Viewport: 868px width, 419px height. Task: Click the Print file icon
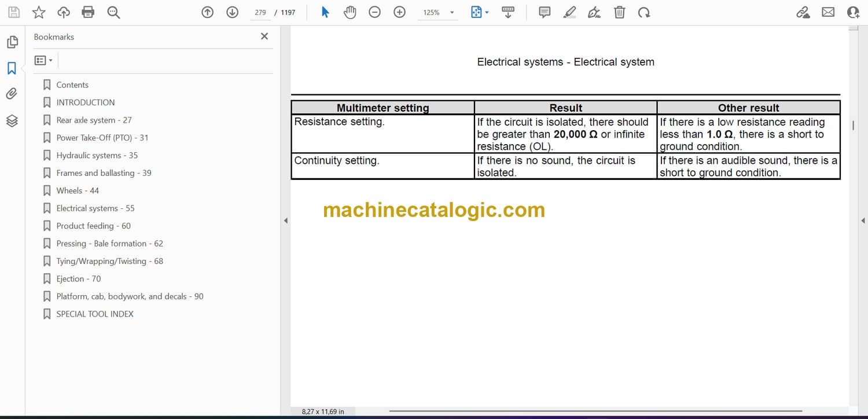click(88, 12)
